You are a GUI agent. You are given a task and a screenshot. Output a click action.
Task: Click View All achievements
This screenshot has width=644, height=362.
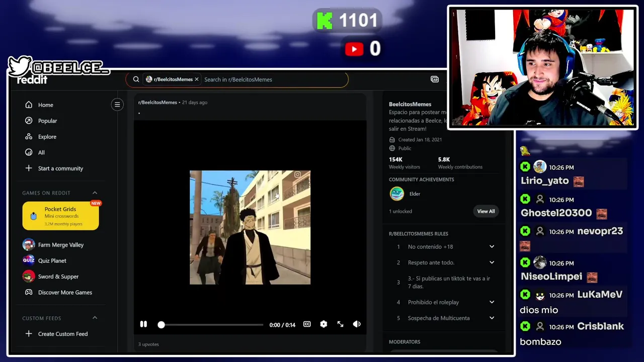tap(486, 211)
